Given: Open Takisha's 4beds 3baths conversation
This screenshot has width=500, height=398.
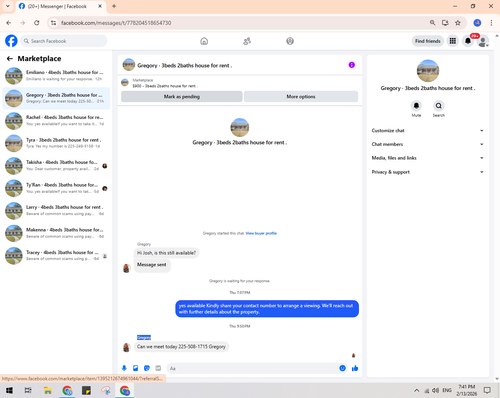Looking at the screenshot, I should click(56, 166).
